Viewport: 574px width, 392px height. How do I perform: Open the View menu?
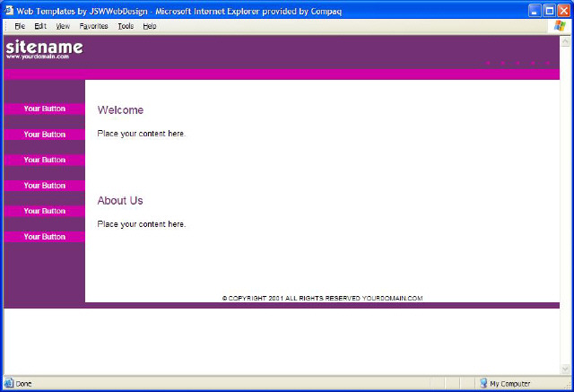(63, 26)
